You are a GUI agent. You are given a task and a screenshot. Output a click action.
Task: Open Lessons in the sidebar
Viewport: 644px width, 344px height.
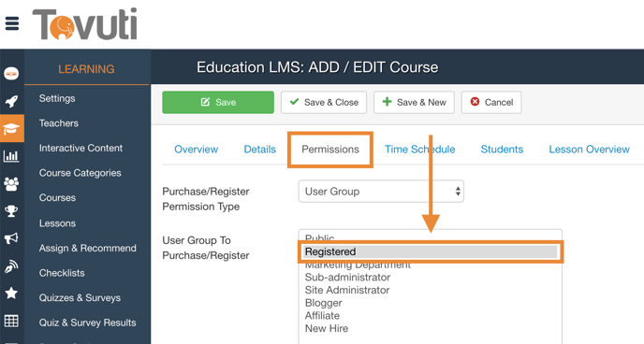[57, 223]
